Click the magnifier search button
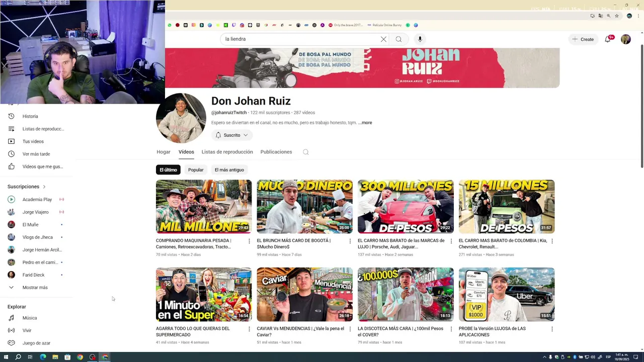644x362 pixels. pyautogui.click(x=398, y=39)
